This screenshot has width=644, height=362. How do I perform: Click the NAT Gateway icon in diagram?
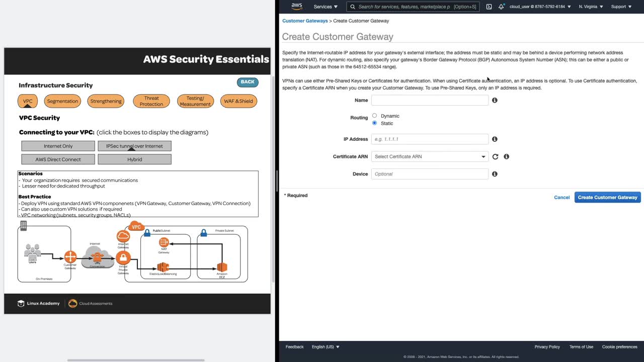click(164, 243)
